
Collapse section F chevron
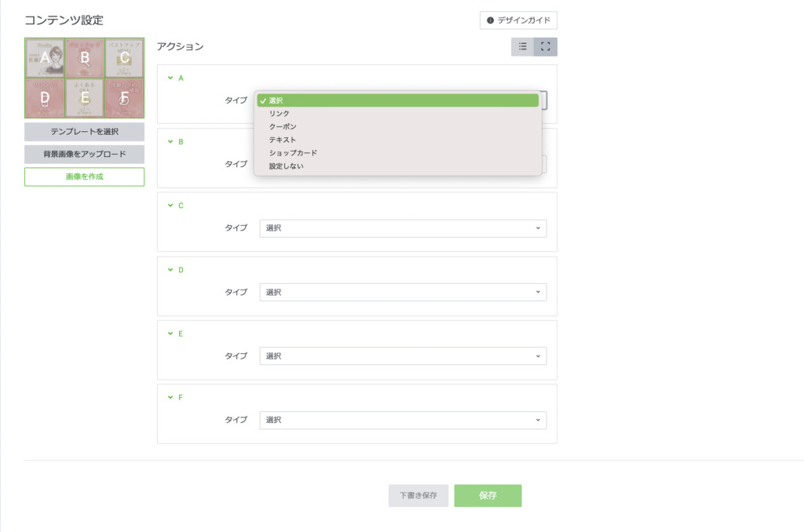tap(170, 397)
